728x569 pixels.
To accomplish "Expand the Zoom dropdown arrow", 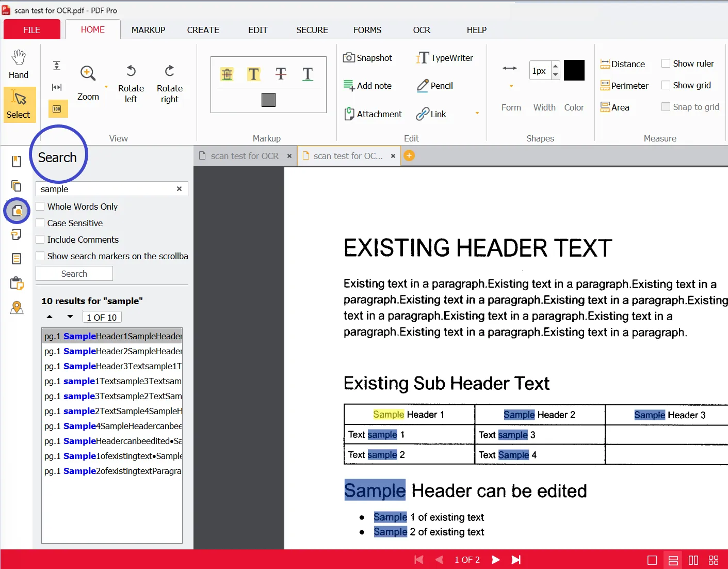I will pyautogui.click(x=106, y=87).
